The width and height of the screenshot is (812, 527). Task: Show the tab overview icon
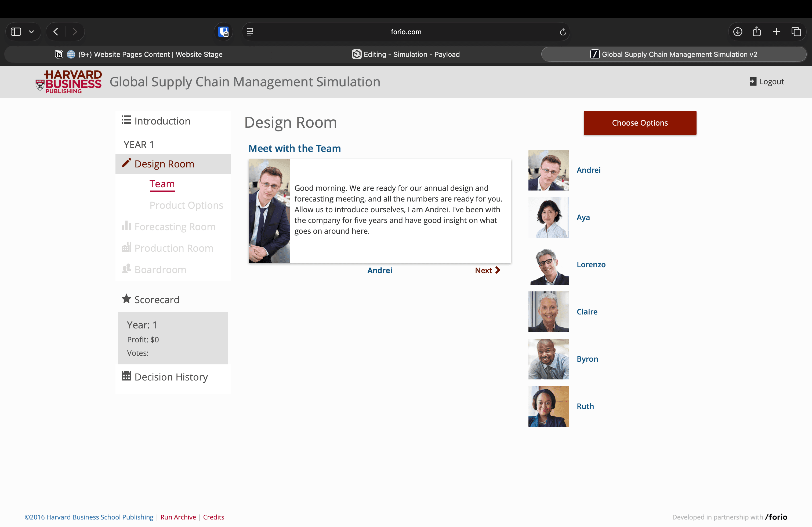pos(796,32)
